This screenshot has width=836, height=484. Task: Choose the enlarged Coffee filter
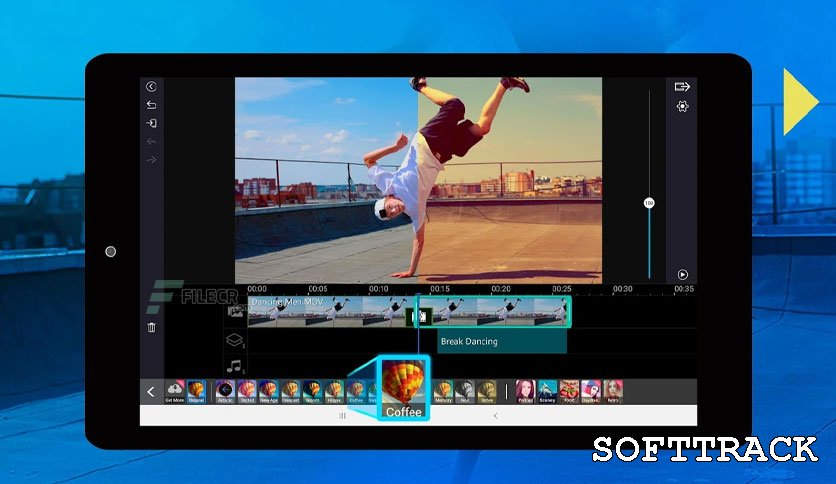pos(403,389)
